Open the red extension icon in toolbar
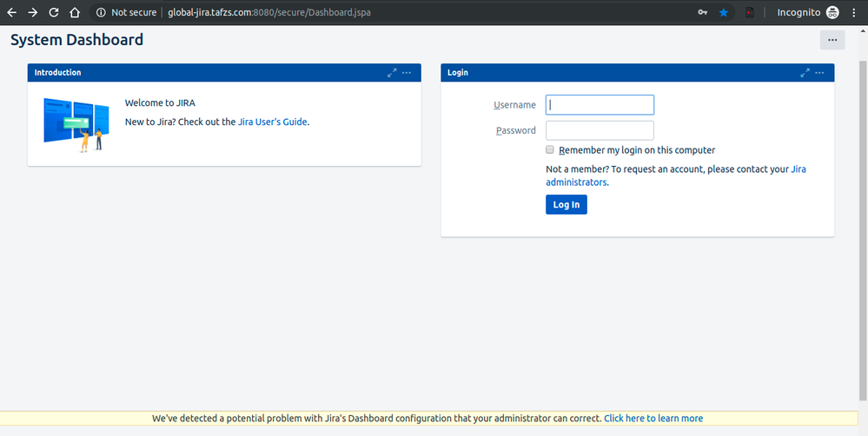868x436 pixels. pyautogui.click(x=750, y=12)
